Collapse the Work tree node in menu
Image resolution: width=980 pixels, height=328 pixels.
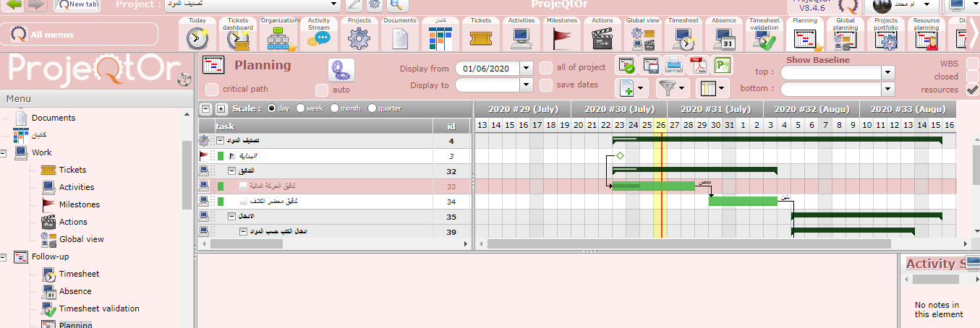pyautogui.click(x=4, y=152)
